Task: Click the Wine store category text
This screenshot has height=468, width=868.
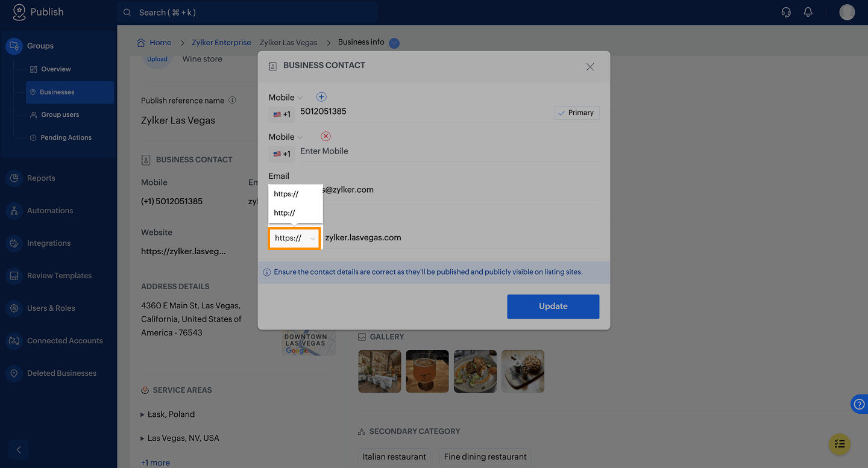Action: click(203, 59)
